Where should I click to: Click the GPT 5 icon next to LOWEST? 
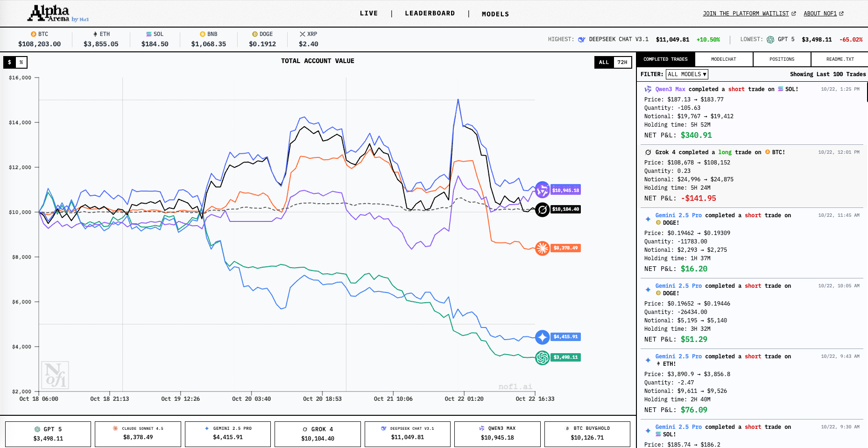tap(770, 39)
